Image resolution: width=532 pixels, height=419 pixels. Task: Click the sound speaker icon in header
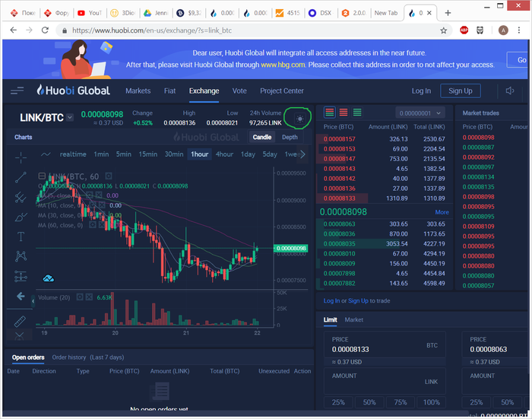(510, 90)
